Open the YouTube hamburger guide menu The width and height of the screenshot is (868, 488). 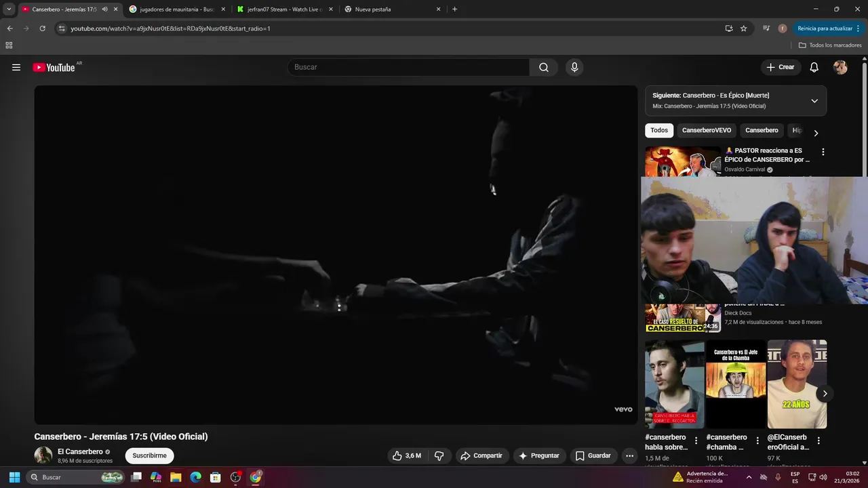[16, 67]
